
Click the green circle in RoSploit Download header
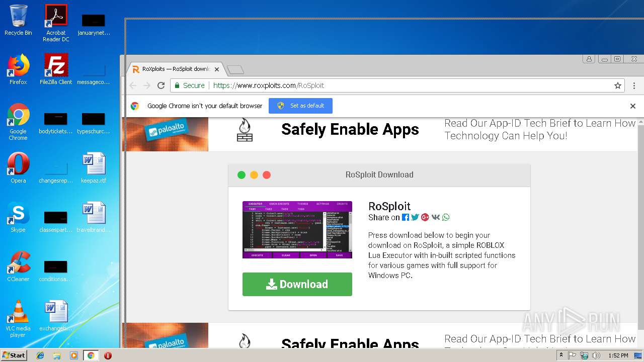click(242, 175)
